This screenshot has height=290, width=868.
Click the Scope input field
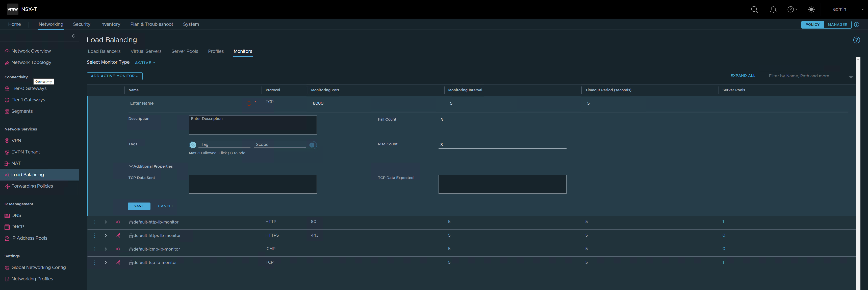(x=280, y=144)
